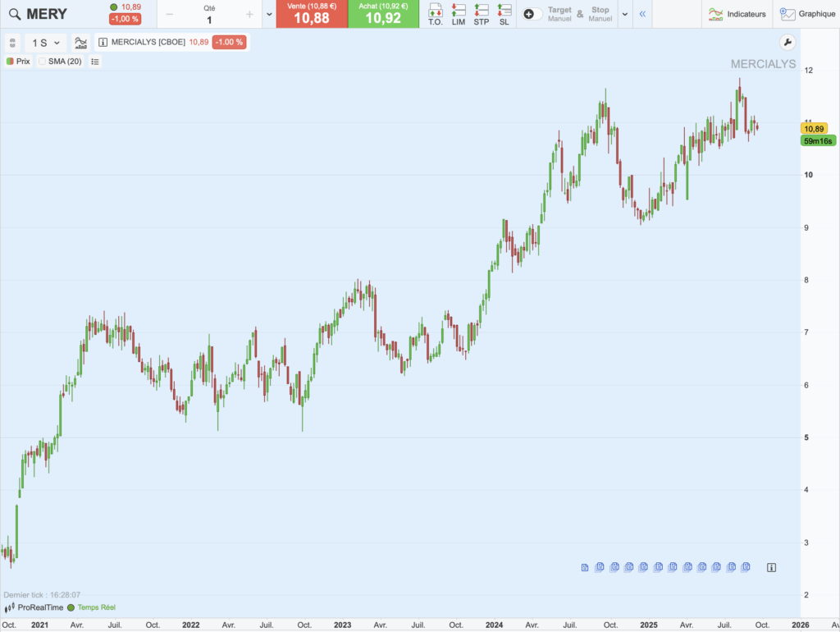Click the yellow 10,89 price label
The image size is (840, 632).
815,128
